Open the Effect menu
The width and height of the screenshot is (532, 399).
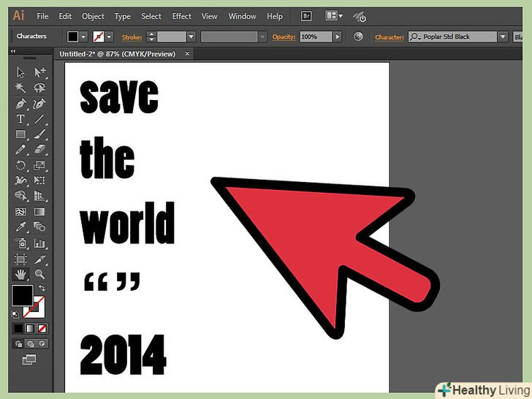tap(181, 16)
